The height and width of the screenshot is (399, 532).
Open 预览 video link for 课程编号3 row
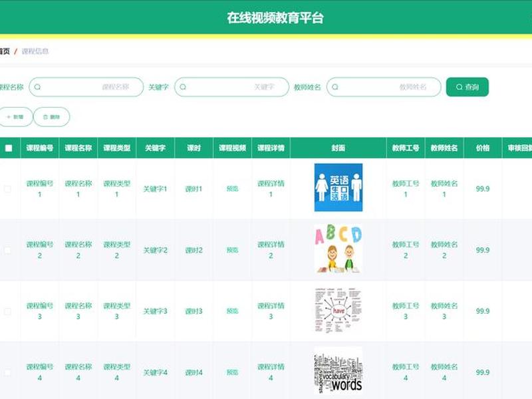[x=232, y=311]
